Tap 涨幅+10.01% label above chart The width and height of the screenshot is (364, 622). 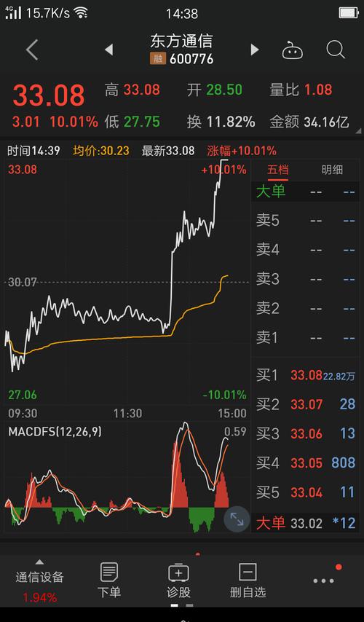point(242,151)
